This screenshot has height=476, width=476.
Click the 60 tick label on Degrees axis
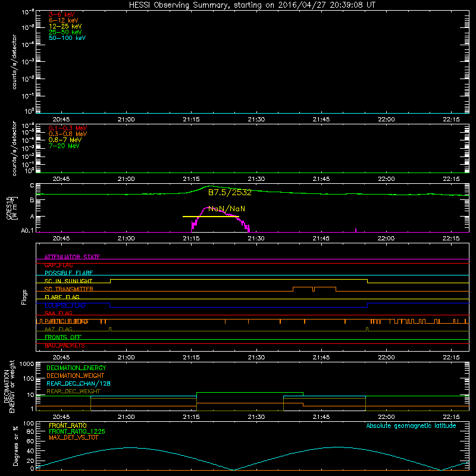[30, 441]
